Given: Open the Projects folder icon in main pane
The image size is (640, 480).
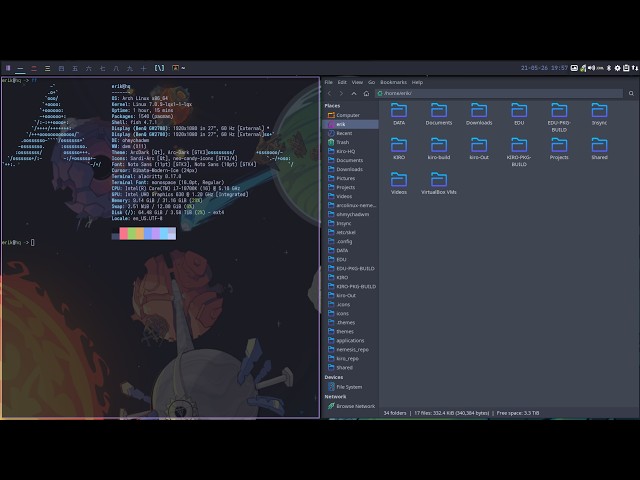Looking at the screenshot, I should click(559, 149).
